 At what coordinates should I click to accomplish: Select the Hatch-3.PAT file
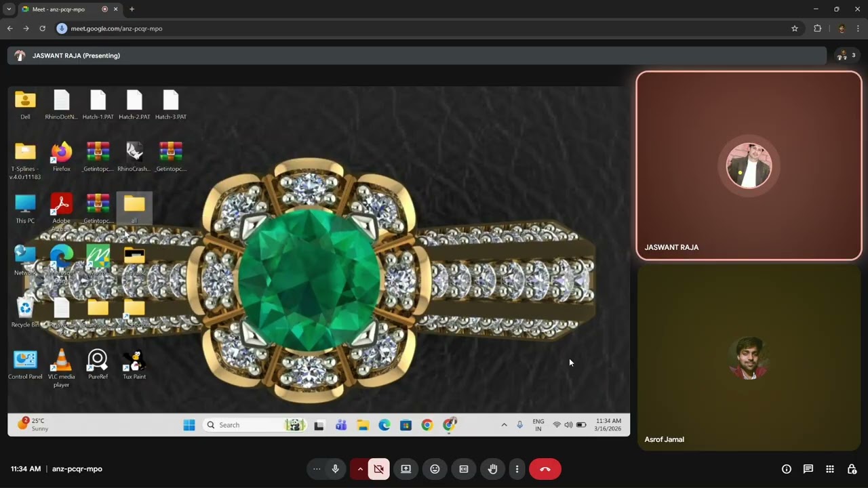171,105
